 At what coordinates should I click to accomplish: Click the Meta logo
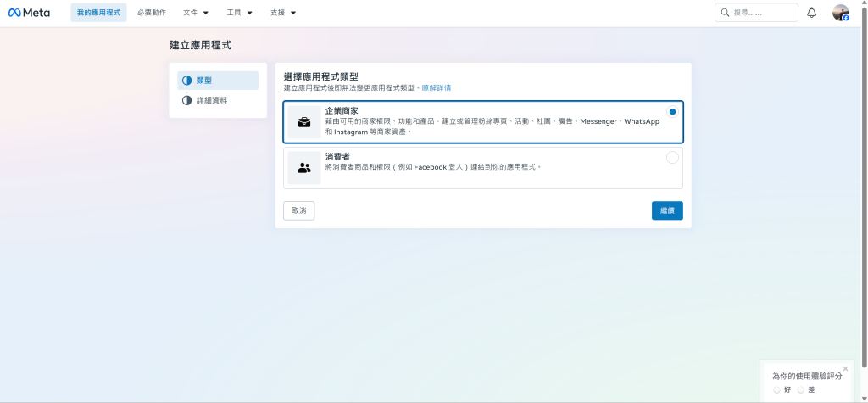tap(29, 13)
